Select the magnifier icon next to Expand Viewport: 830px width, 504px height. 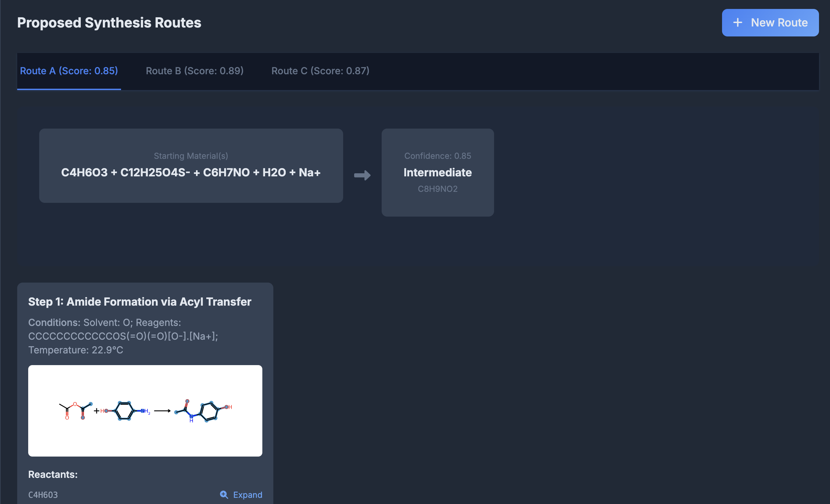click(224, 494)
